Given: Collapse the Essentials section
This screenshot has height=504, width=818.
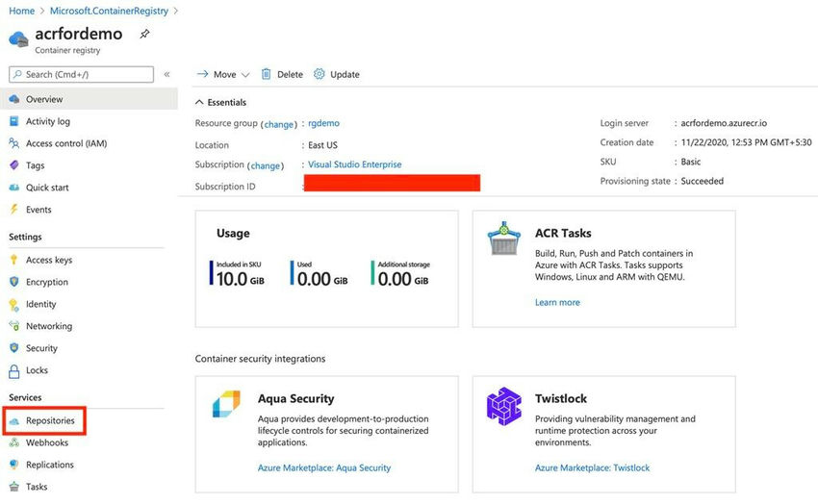Looking at the screenshot, I should coord(200,102).
